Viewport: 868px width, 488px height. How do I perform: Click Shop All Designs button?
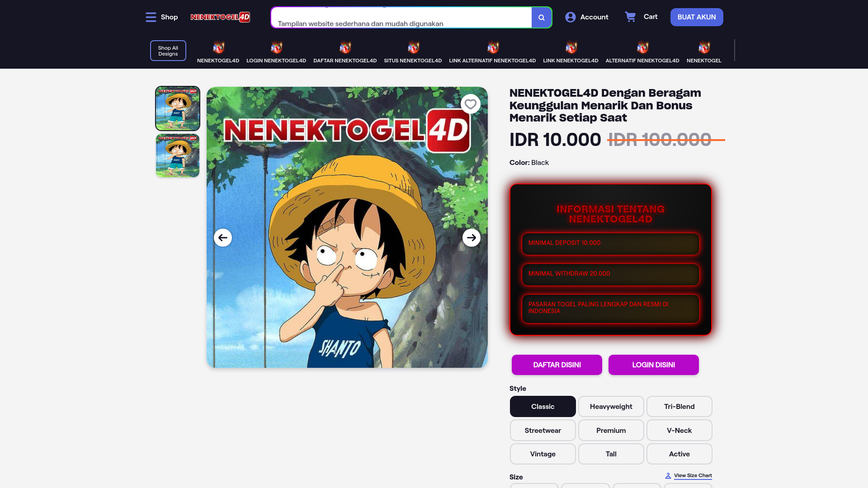(x=168, y=51)
